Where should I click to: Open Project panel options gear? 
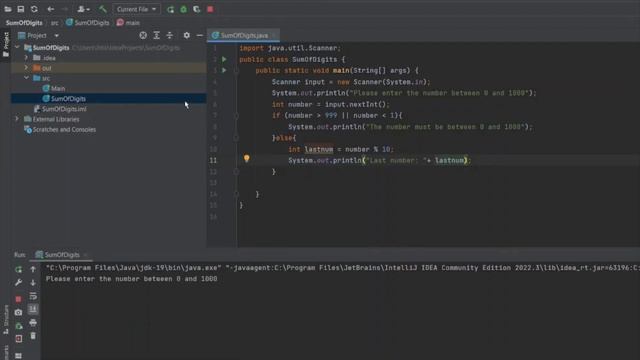pos(187,36)
